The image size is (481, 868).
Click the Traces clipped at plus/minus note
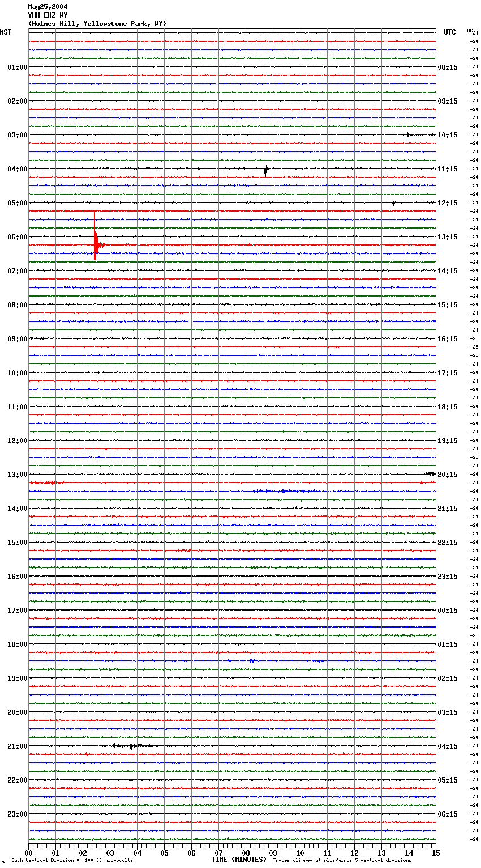(x=342, y=861)
